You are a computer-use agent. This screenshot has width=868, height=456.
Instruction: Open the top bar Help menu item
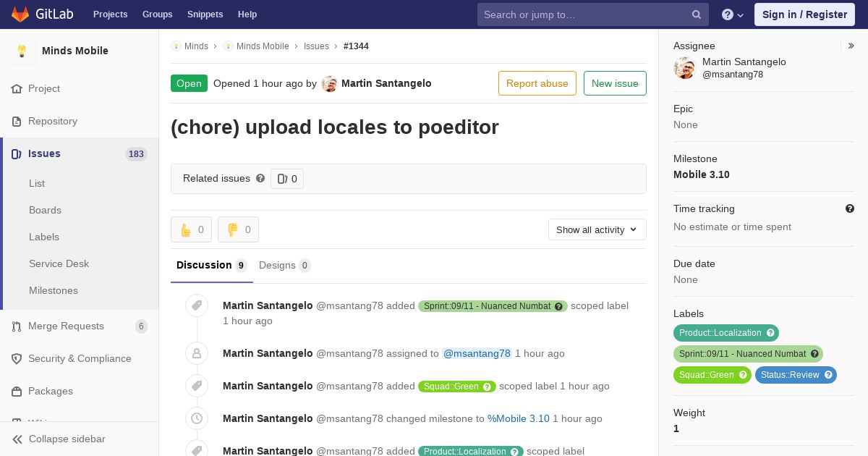(x=247, y=14)
